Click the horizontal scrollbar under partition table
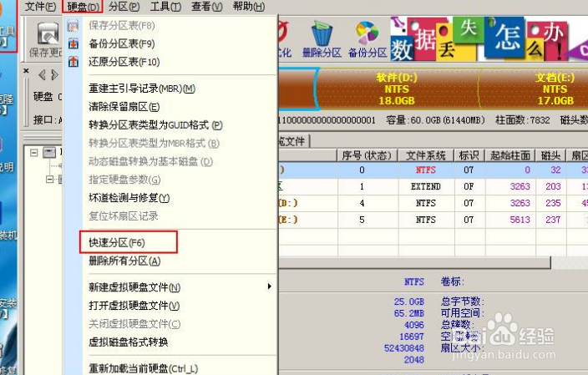The width and height of the screenshot is (588, 375). pos(414,262)
